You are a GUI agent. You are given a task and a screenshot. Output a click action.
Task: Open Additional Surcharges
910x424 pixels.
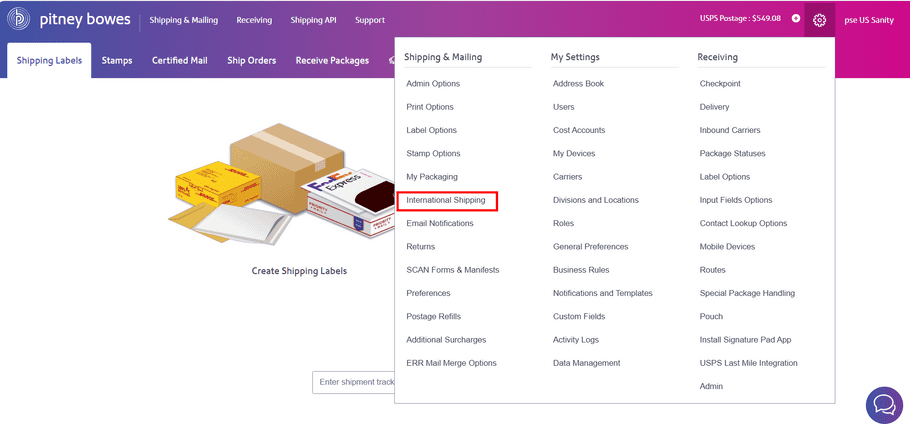click(x=446, y=339)
